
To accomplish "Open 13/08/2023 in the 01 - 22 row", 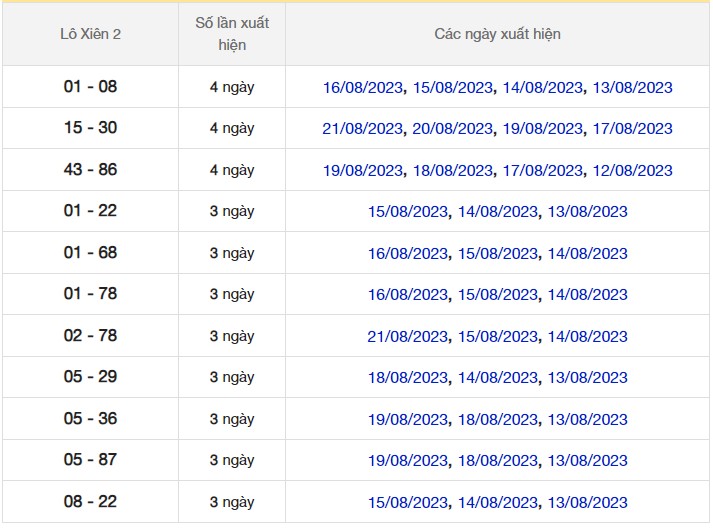I will click(587, 212).
